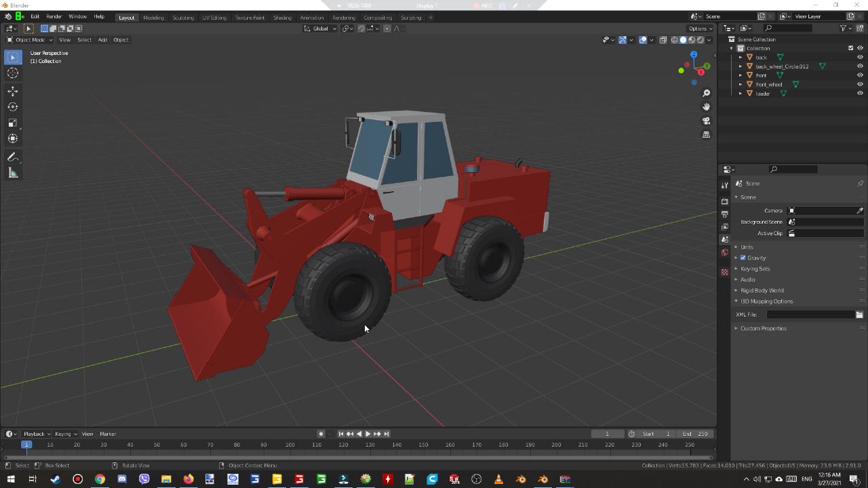Open the viewport Add menu
The image size is (868, 488).
pyautogui.click(x=102, y=40)
